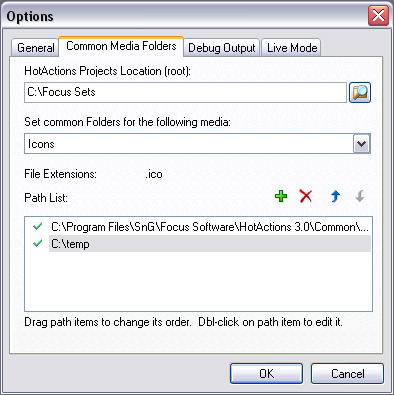Viewport: 394px width, 395px height.
Task: Browse for HotActions Projects Location folder
Action: (360, 92)
